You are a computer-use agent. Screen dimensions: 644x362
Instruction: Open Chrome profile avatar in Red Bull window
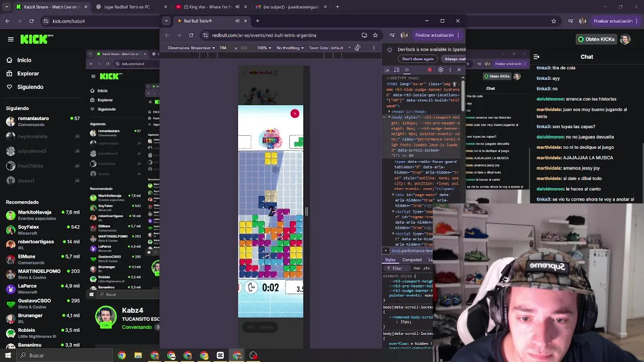(x=404, y=35)
